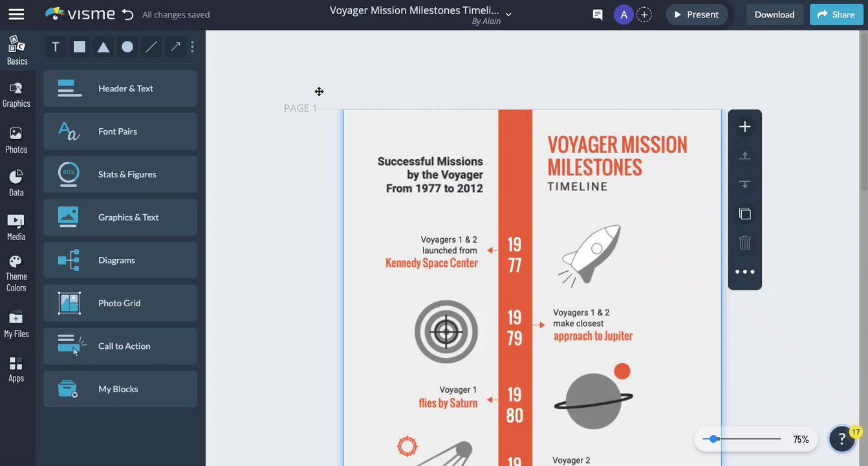
Task: Expand the project title dropdown
Action: click(508, 14)
